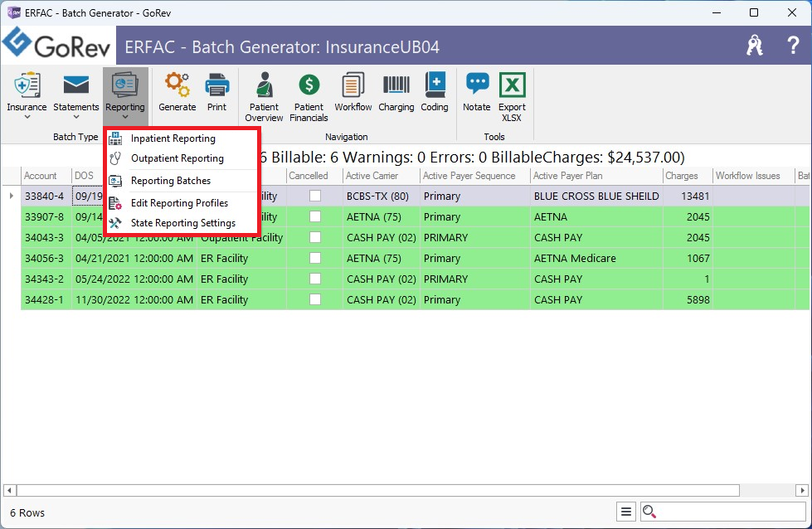Click ER Facility cell for account 34343-2
This screenshot has width=812, height=529.
tap(241, 279)
